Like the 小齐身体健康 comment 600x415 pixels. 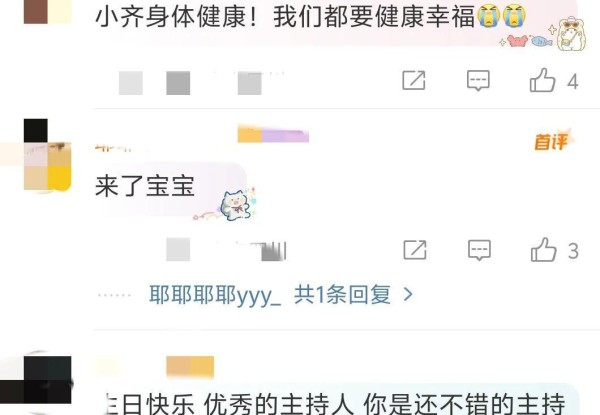tap(543, 80)
